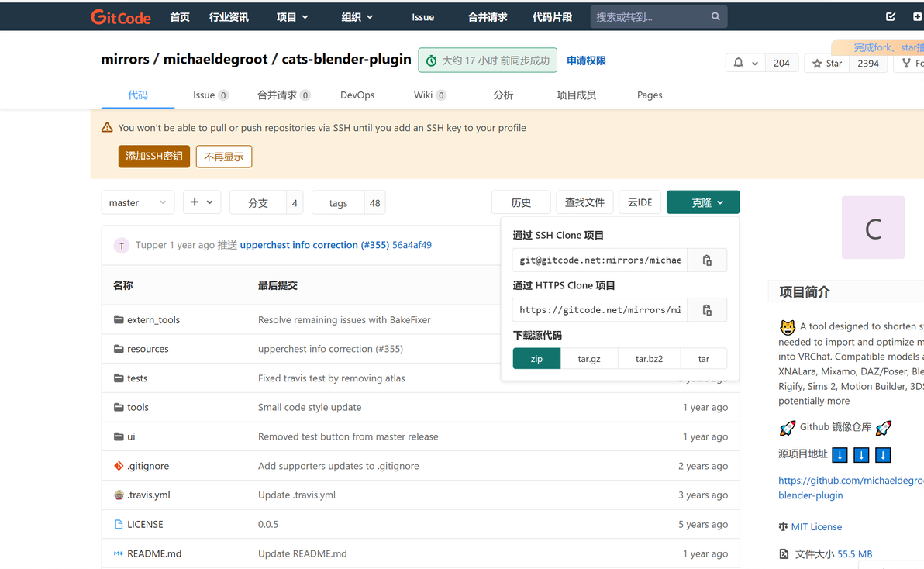This screenshot has height=569, width=924.
Task: Click the 申请权限 link
Action: pos(586,60)
